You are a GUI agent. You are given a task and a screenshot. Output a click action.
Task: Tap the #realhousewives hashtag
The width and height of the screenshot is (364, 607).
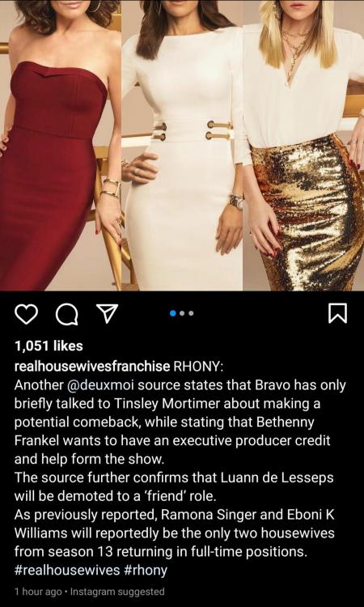click(67, 571)
